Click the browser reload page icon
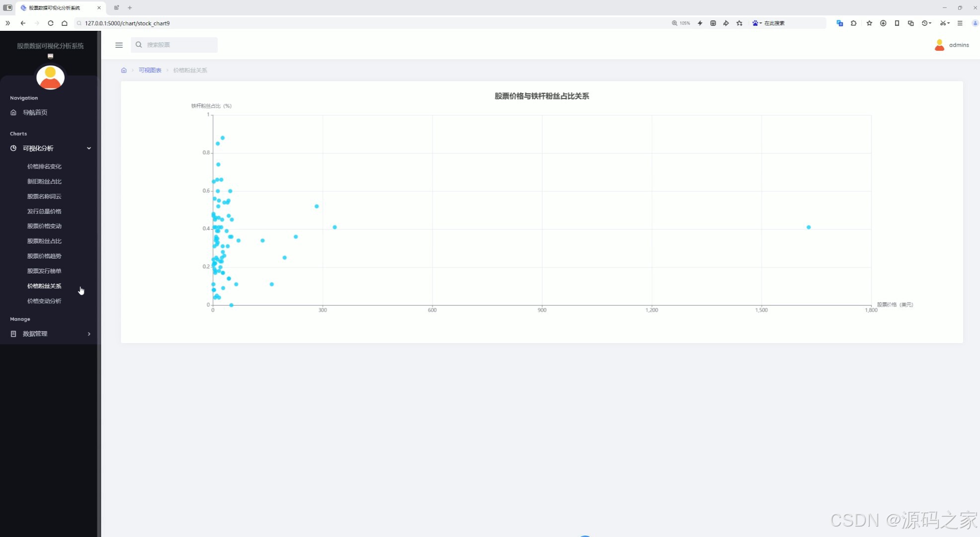Image resolution: width=980 pixels, height=537 pixels. tap(51, 23)
